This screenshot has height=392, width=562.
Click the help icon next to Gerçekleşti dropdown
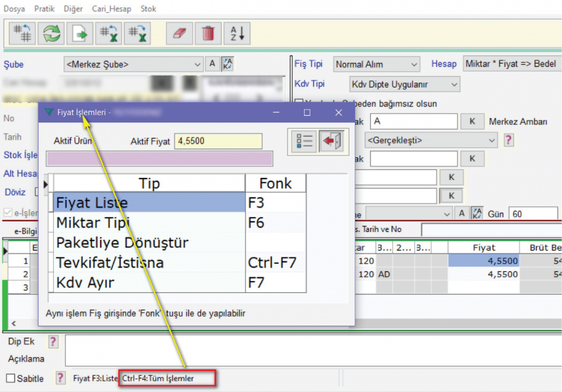point(509,140)
